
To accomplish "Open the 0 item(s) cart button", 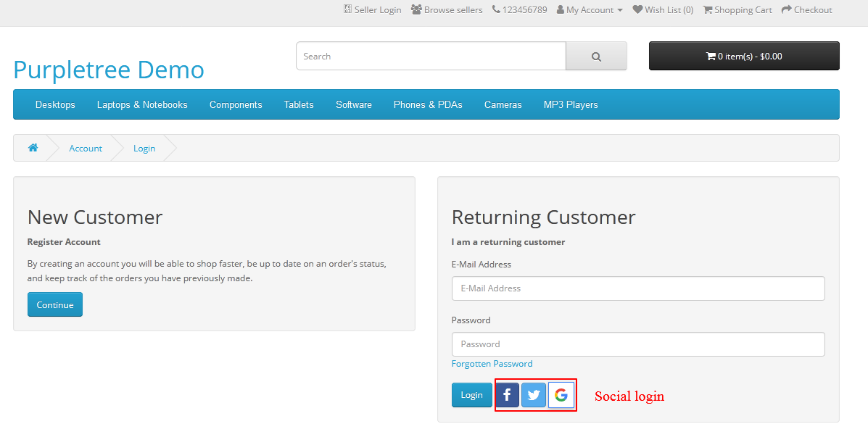I will click(744, 56).
